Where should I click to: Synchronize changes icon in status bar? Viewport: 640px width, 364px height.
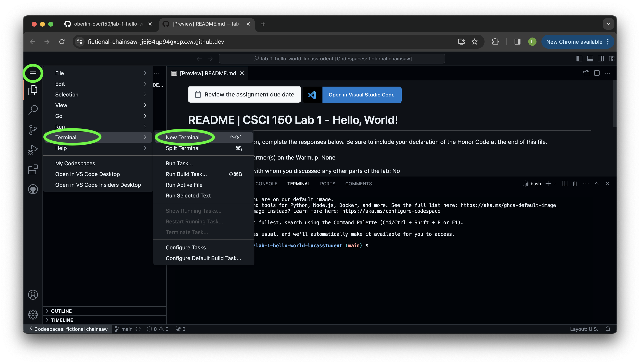[x=138, y=329]
